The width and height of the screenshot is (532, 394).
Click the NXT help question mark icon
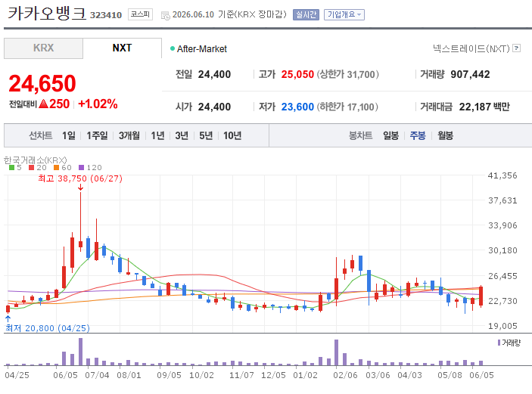click(x=516, y=48)
